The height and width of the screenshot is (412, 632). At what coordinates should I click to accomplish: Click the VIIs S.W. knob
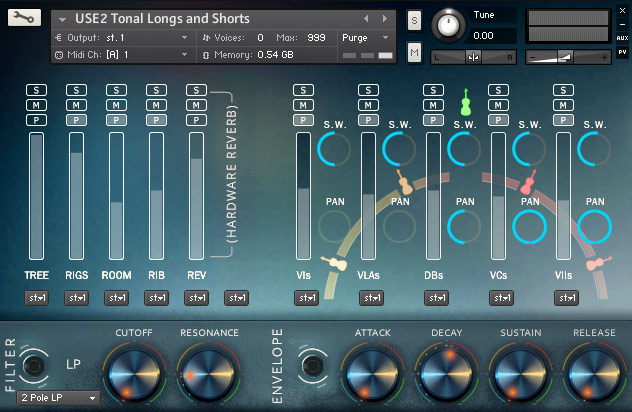594,149
